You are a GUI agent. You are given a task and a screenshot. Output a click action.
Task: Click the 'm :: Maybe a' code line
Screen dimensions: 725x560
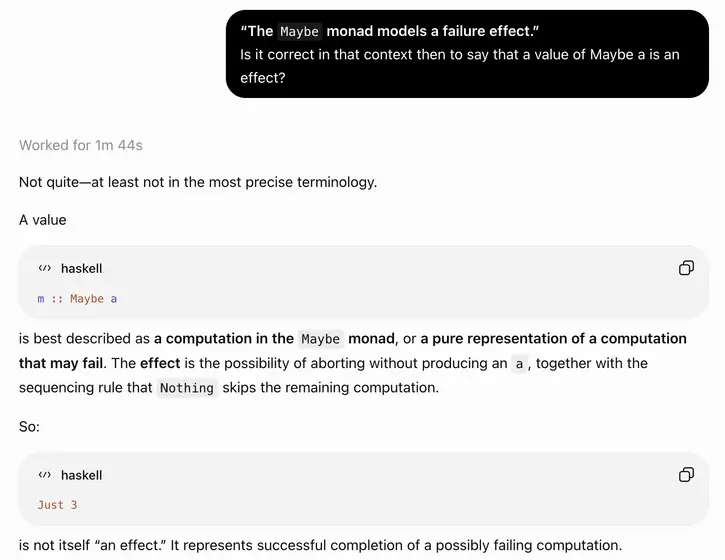tap(77, 299)
